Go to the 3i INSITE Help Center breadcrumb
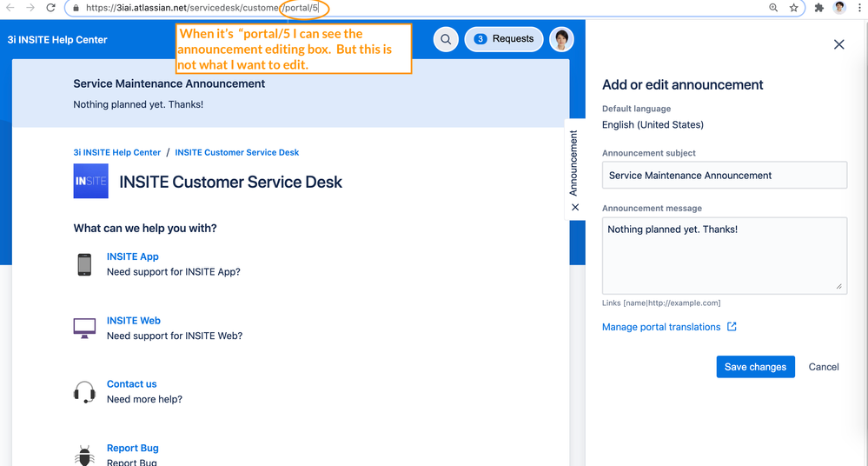 click(x=116, y=152)
